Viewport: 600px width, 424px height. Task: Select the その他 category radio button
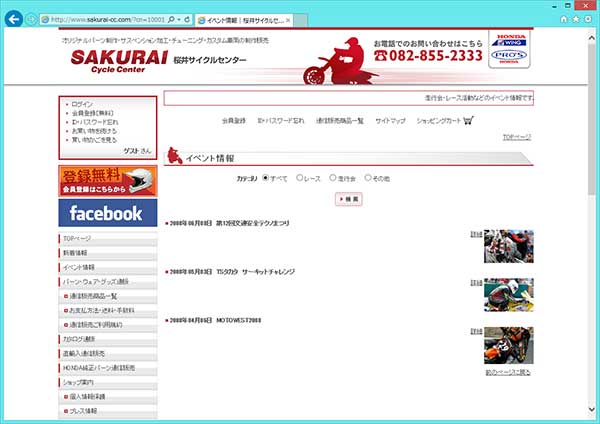(x=368, y=178)
